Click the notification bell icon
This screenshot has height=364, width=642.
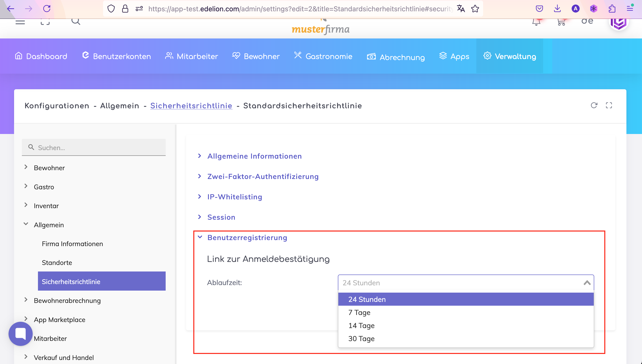click(536, 22)
